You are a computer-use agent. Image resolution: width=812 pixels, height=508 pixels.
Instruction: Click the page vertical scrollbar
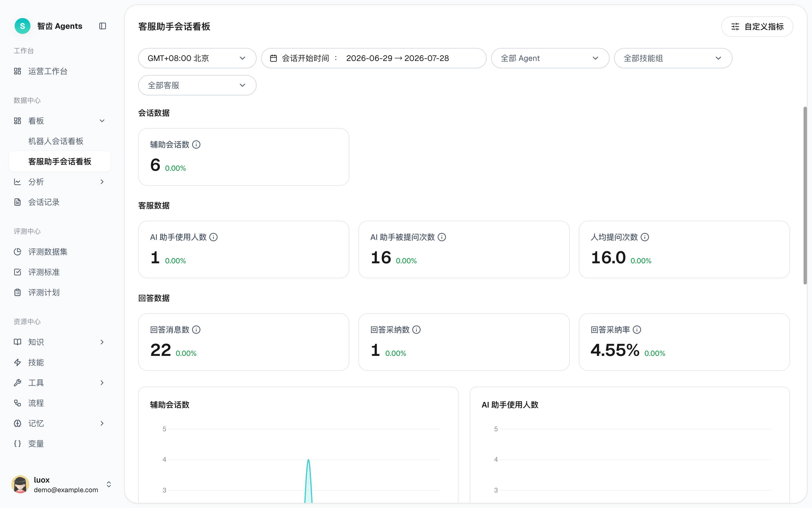pyautogui.click(x=805, y=196)
